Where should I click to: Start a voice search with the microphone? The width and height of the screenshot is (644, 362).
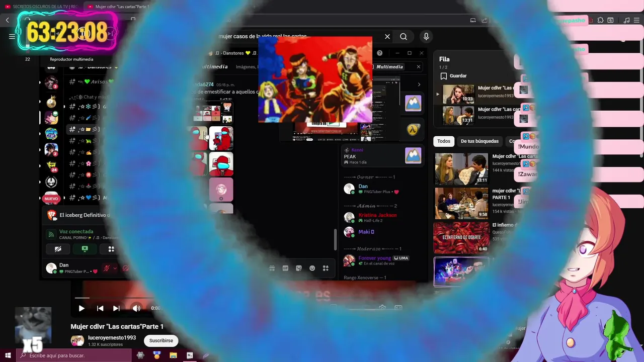click(426, 37)
